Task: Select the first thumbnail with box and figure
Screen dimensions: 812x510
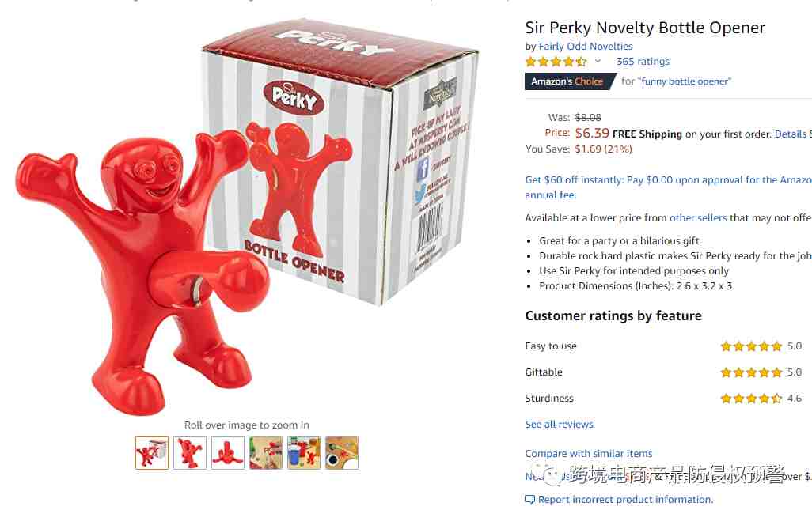Action: click(x=152, y=452)
